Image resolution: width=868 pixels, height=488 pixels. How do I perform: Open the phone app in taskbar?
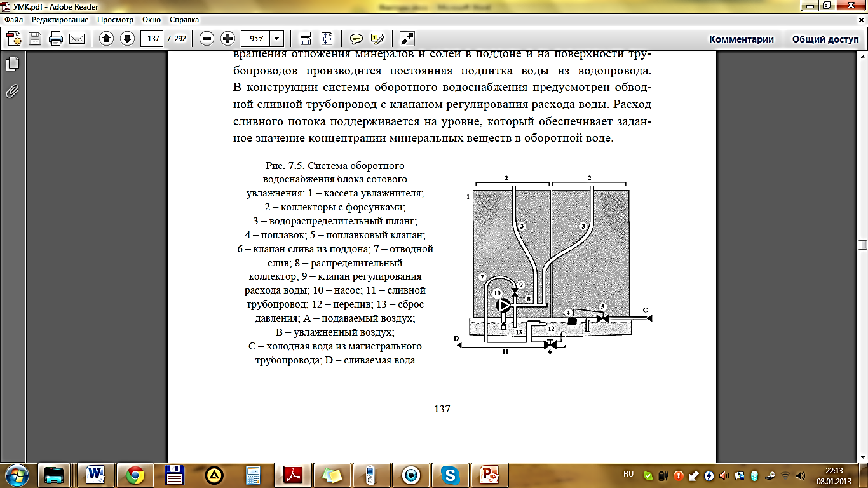click(372, 475)
